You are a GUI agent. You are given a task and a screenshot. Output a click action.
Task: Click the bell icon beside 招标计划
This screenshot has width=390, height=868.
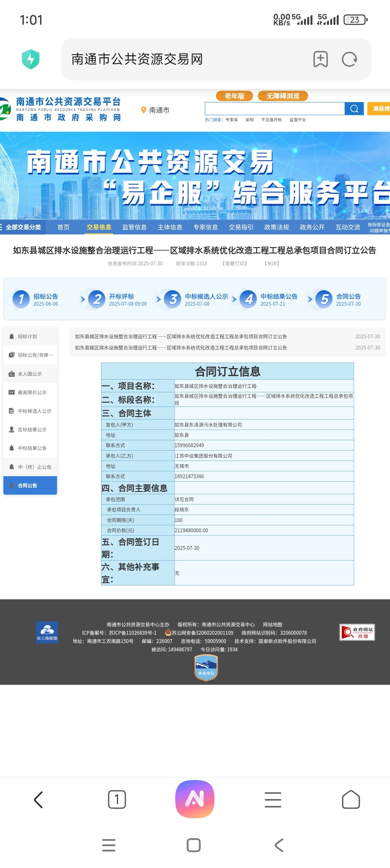pyautogui.click(x=12, y=336)
